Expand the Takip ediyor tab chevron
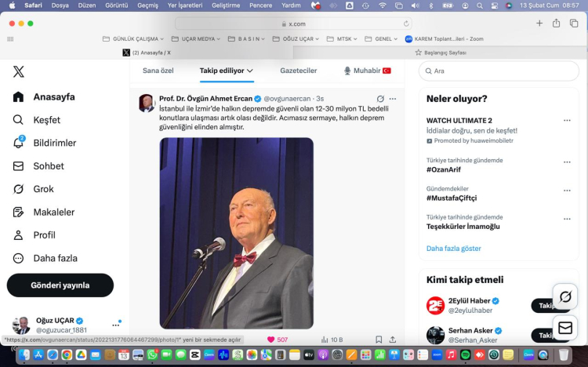Screen dimensions: 588x367 [x=250, y=71]
